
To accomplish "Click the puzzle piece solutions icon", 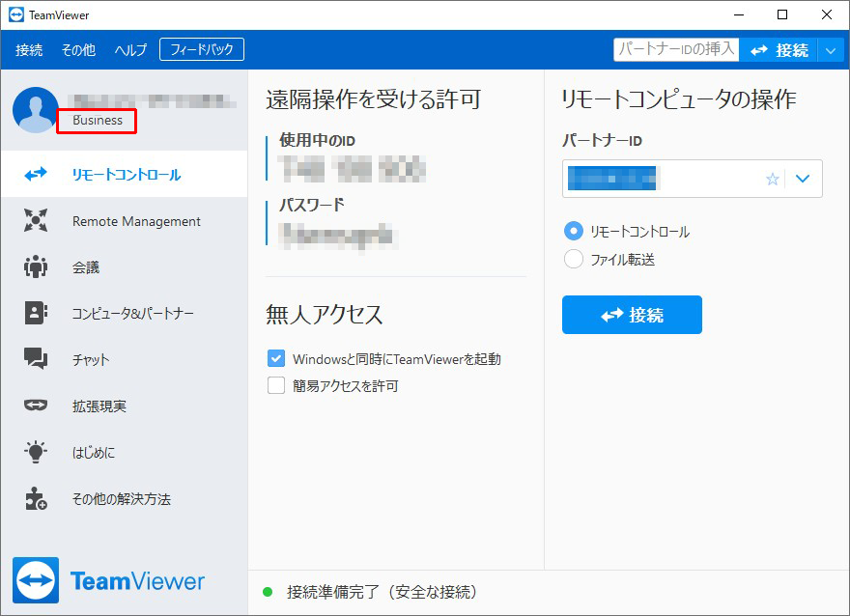I will pos(36,498).
